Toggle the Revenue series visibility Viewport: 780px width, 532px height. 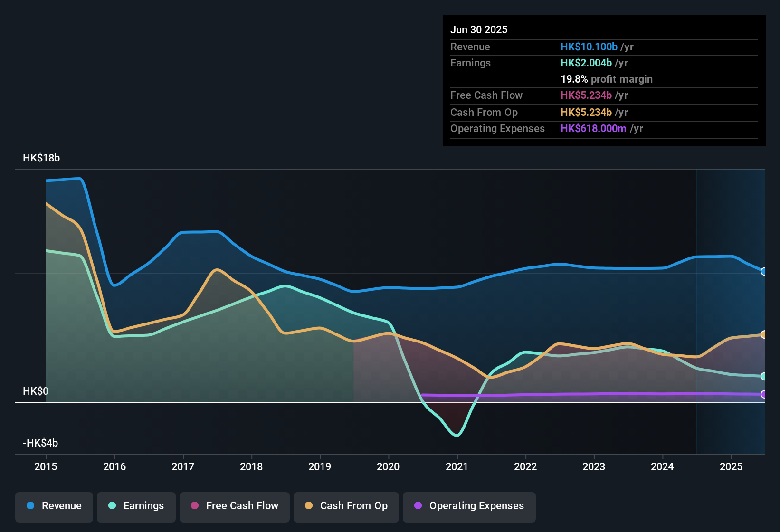point(54,506)
